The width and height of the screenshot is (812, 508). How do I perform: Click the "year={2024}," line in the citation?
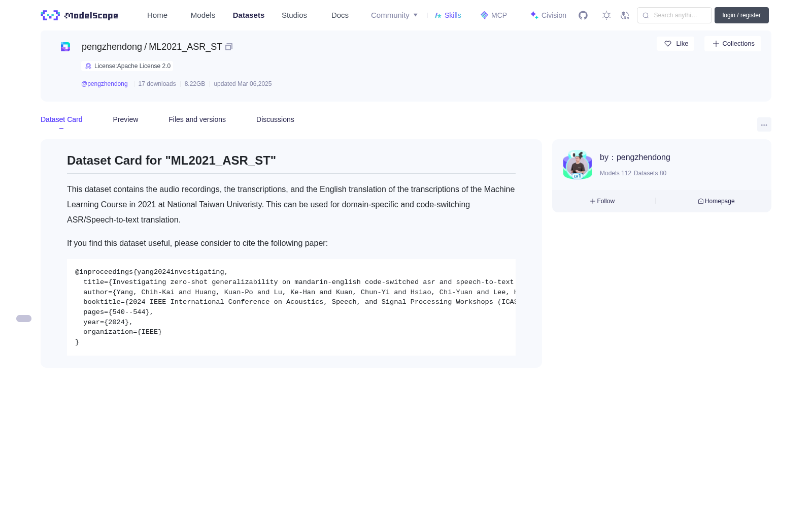(108, 322)
